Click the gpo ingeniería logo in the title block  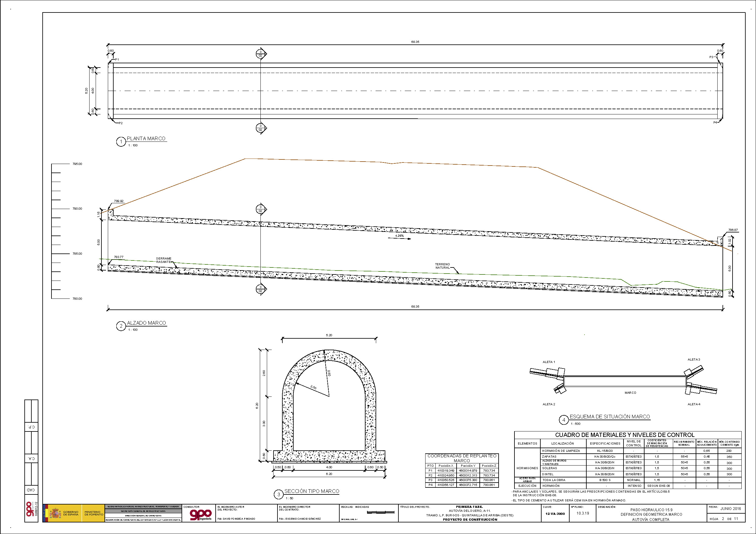tap(200, 515)
